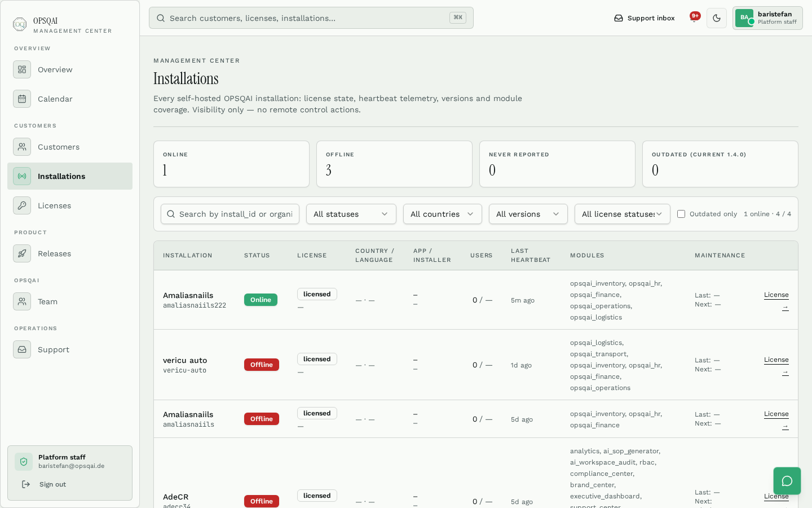The image size is (812, 508).
Task: Click the global search magnifier icon
Action: tap(161, 18)
